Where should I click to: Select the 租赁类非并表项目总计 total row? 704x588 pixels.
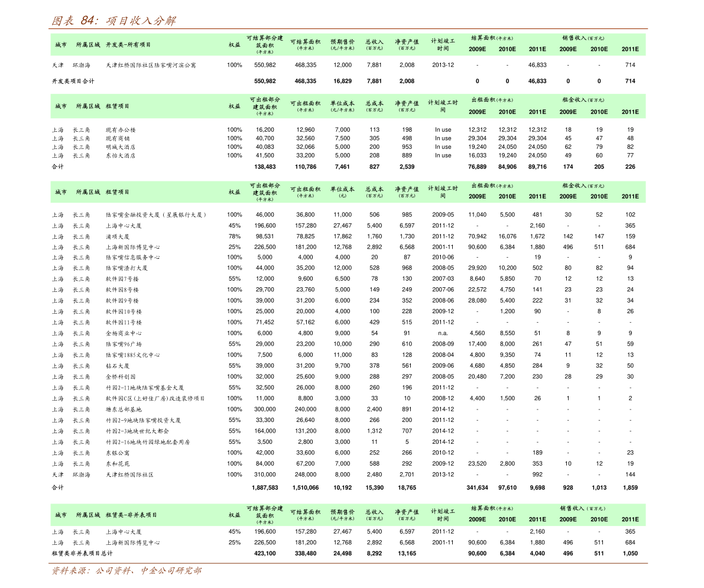click(348, 554)
